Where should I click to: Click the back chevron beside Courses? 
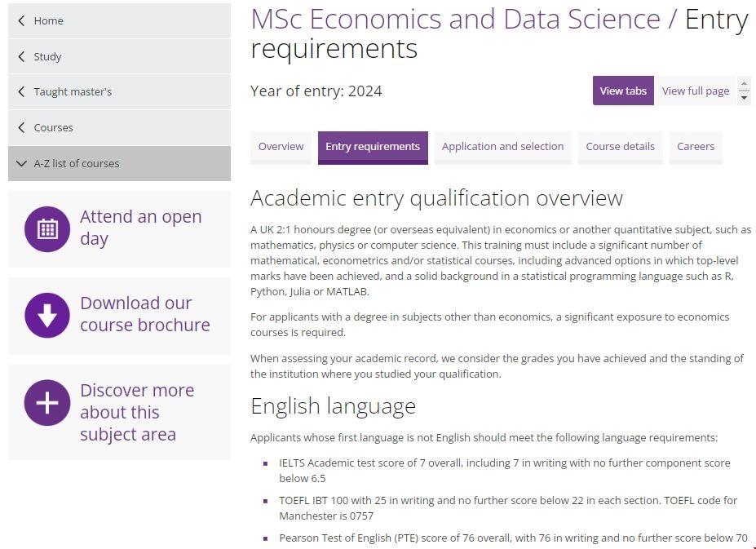21,127
